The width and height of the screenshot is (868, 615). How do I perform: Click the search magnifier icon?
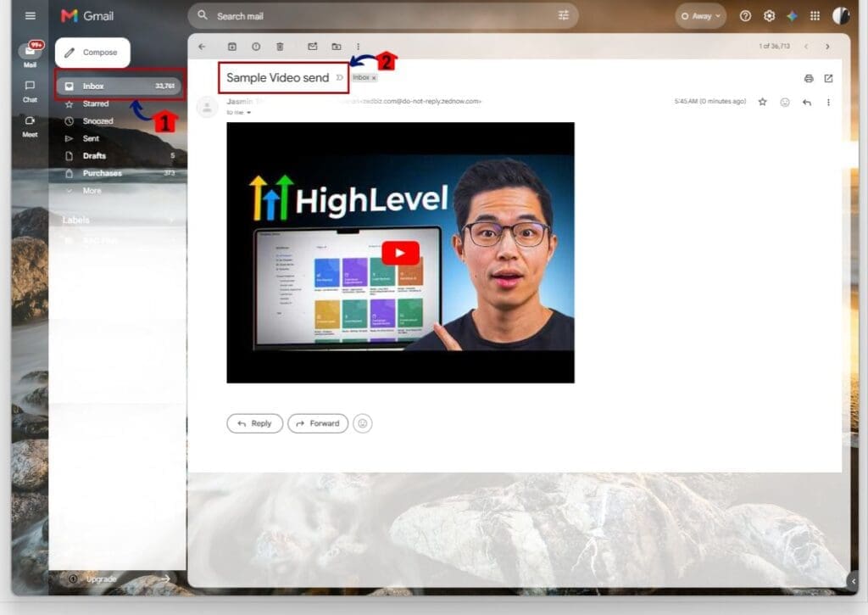click(203, 15)
